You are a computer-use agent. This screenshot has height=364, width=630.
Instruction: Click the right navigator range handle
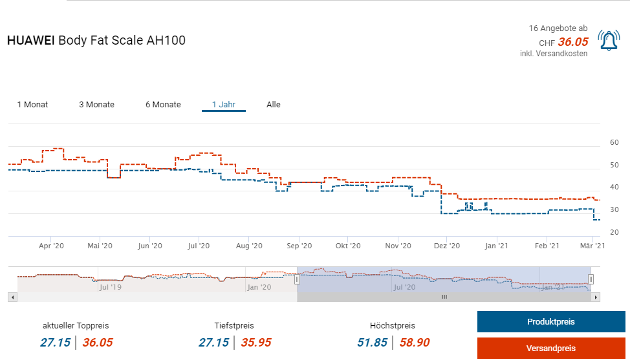[591, 279]
